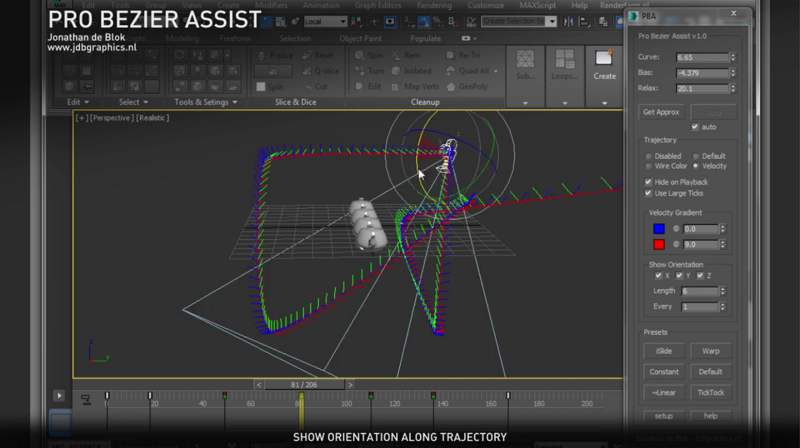
Task: Toggle the X orientation checkbox
Action: (659, 276)
